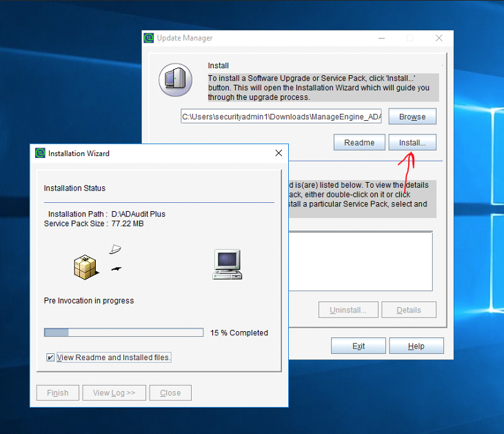The height and width of the screenshot is (434, 504).
Task: Click the Uninstall... button
Action: coord(348,310)
